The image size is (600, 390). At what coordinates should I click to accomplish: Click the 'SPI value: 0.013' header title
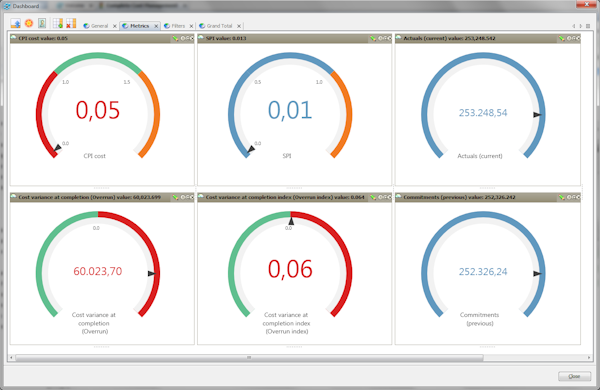(226, 38)
